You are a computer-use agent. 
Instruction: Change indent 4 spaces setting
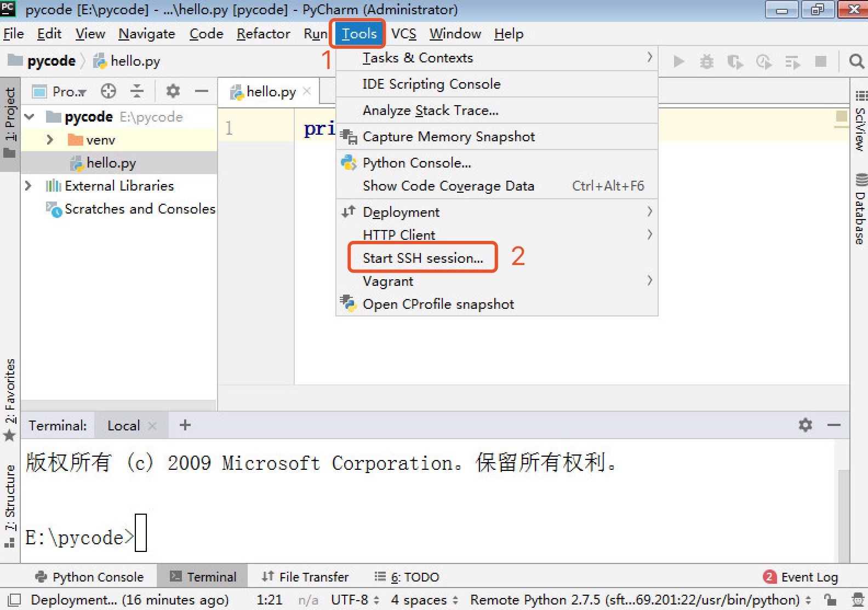(425, 600)
